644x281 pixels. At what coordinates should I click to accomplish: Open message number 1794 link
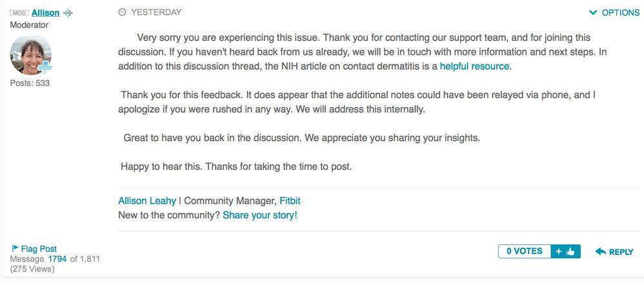57,259
